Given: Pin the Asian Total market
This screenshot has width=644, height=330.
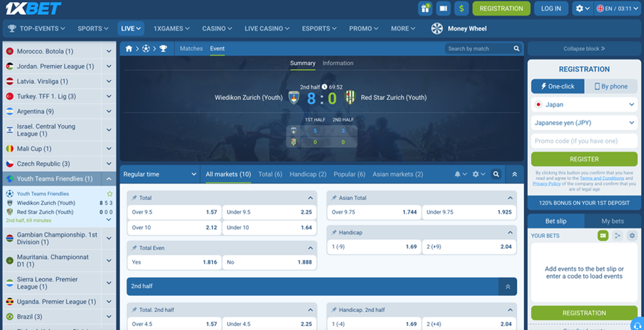Looking at the screenshot, I should pos(334,198).
